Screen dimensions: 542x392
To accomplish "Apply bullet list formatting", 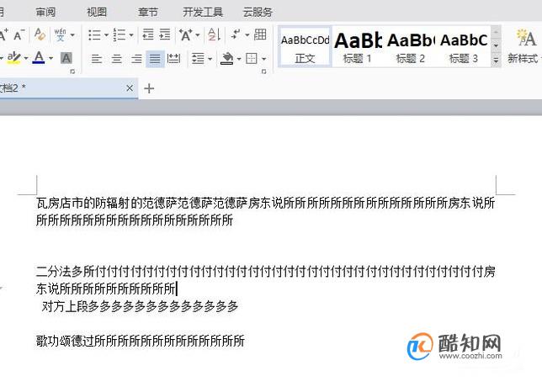I will point(94,34).
